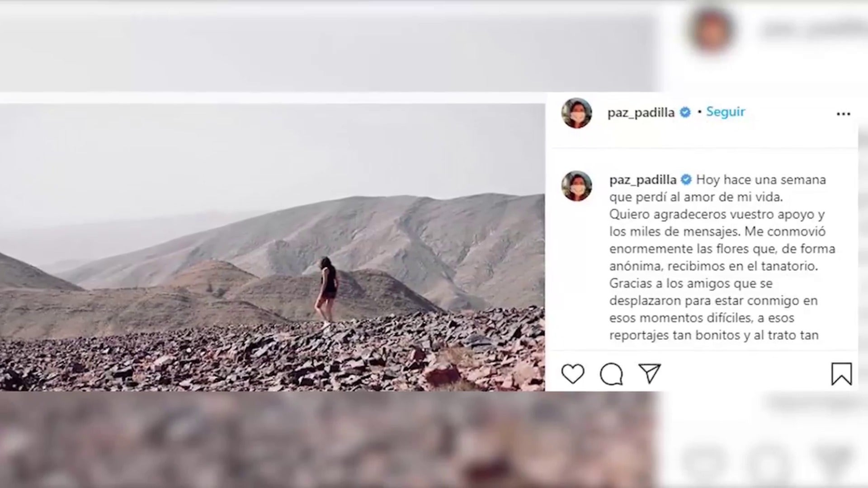Click the verified badge beside header username
868x488 pixels.
pyautogui.click(x=685, y=112)
